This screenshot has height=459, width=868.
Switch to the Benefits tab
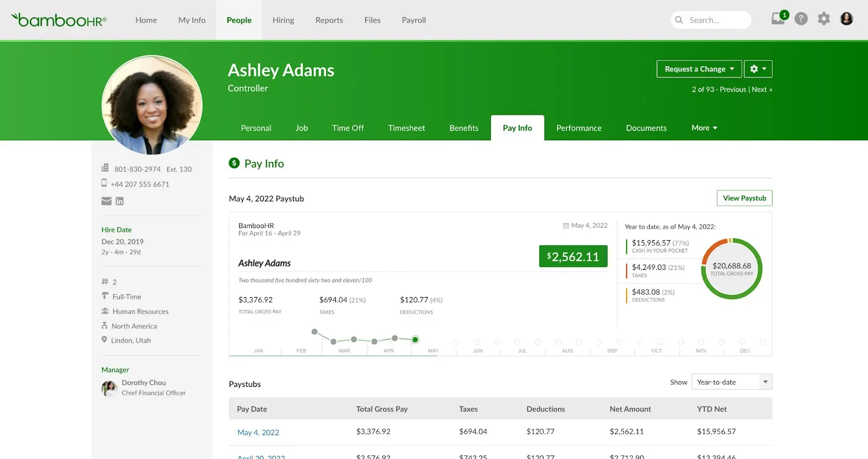coord(464,128)
